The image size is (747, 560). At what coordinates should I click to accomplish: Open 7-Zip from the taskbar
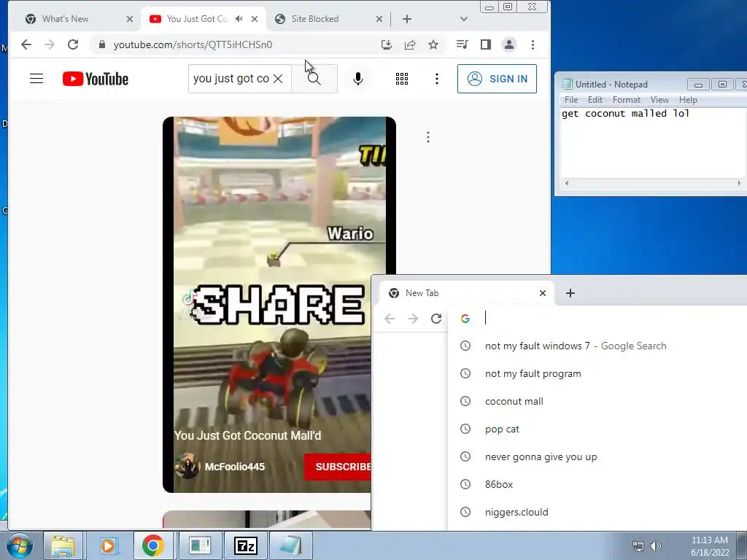tap(246, 545)
